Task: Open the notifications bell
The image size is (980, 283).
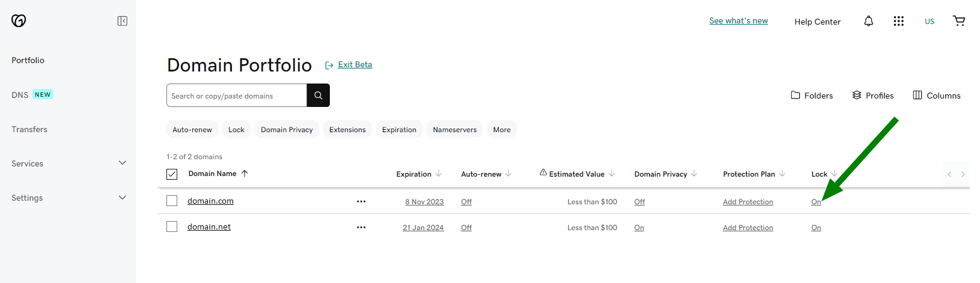Action: pyautogui.click(x=868, y=21)
